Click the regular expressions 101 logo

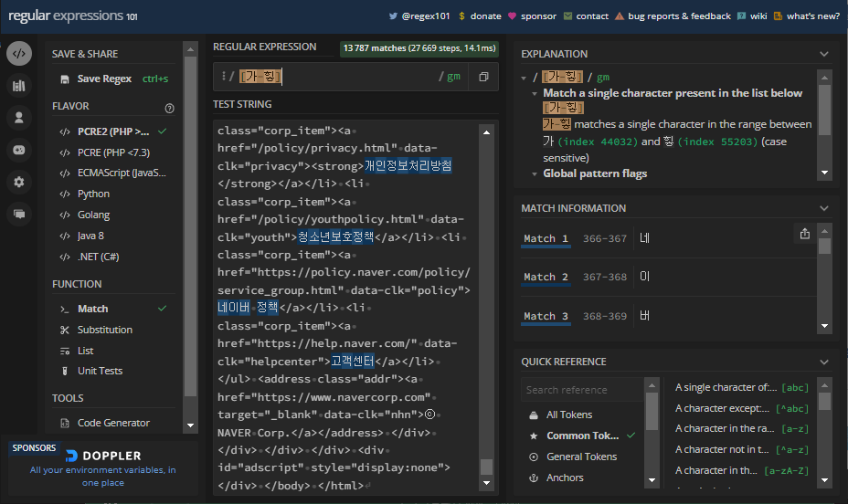click(x=73, y=16)
